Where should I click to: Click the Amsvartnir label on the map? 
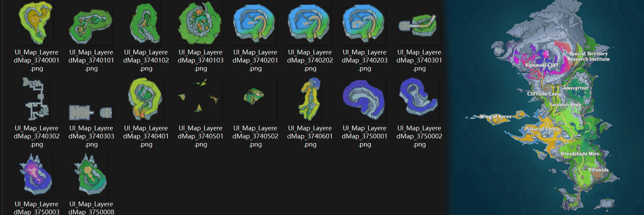pyautogui.click(x=576, y=88)
